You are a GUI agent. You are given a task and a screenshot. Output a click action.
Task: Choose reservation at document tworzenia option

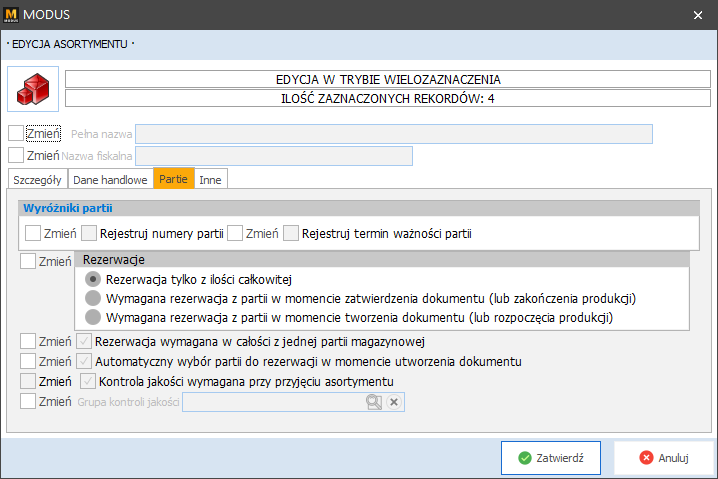pos(93,317)
